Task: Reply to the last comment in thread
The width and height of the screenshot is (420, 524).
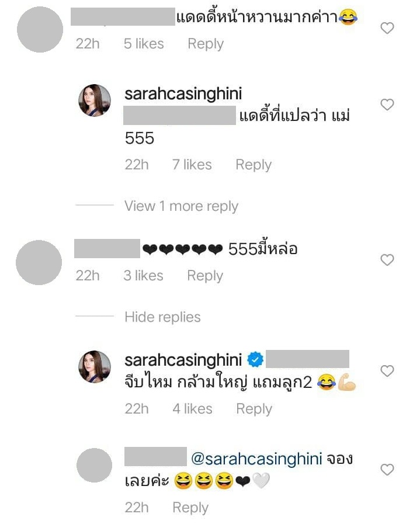Action: click(x=190, y=508)
